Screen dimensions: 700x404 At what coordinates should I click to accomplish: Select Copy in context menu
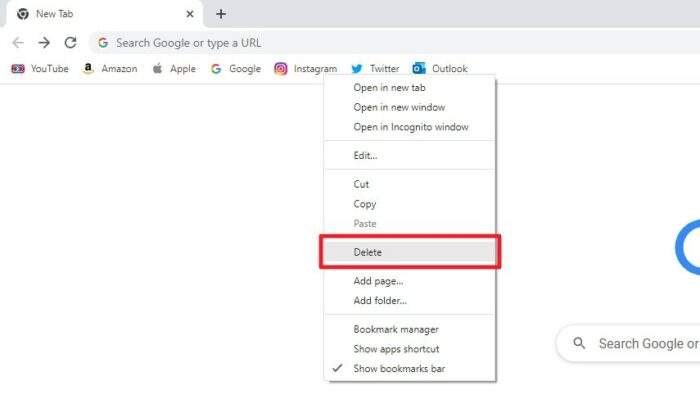tap(410, 204)
